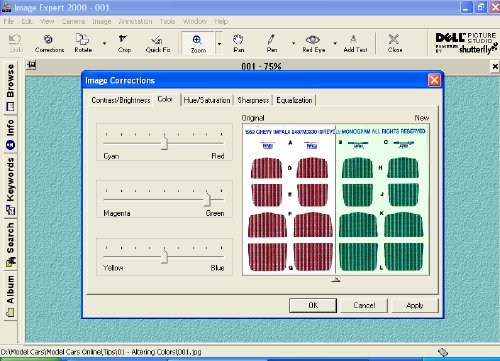500x361 pixels.
Task: Click the OK button
Action: pyautogui.click(x=313, y=305)
